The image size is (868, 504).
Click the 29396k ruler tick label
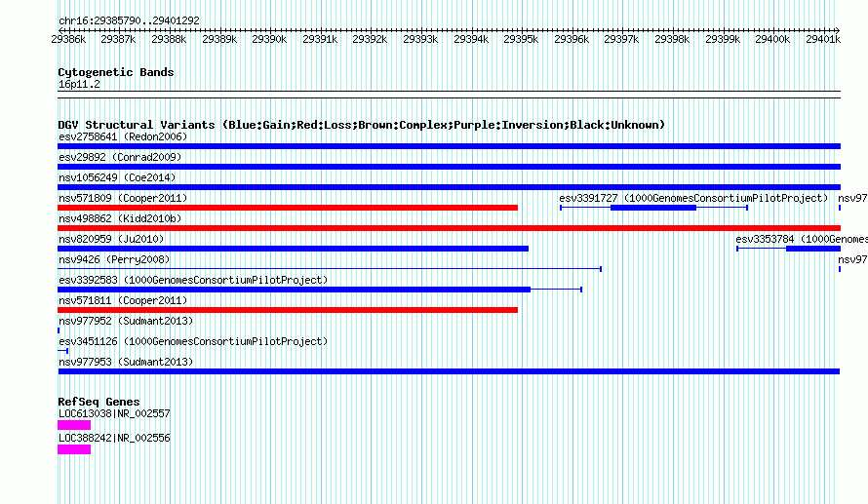[x=572, y=39]
